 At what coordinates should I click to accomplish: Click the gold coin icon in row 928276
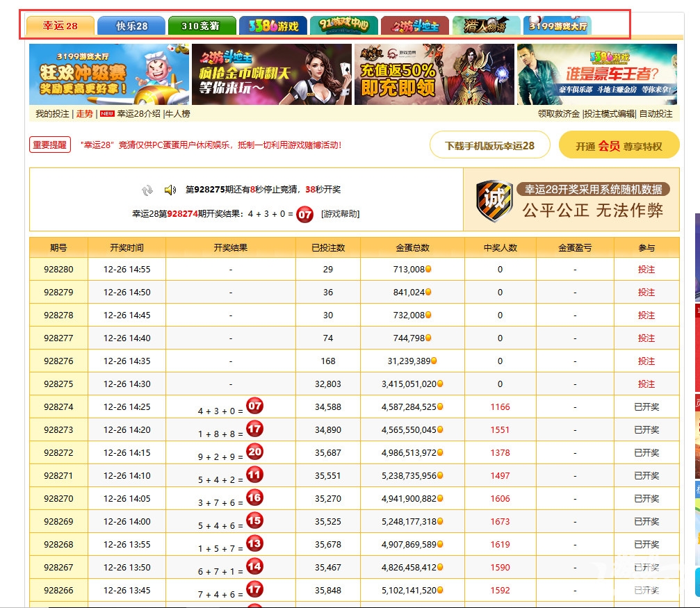point(434,361)
